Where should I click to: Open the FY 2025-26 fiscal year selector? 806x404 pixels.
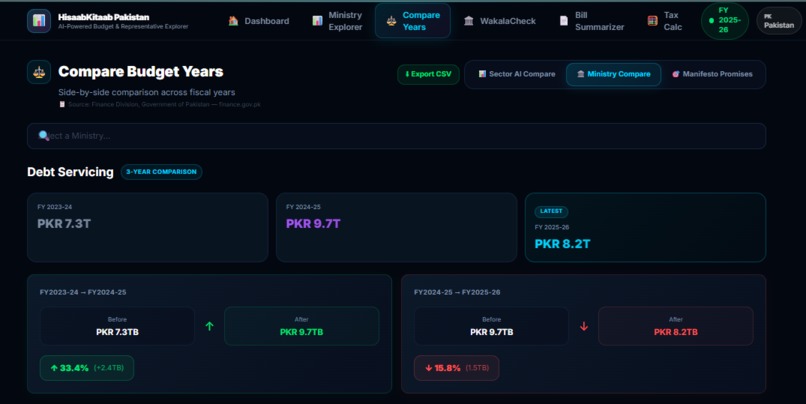(725, 21)
